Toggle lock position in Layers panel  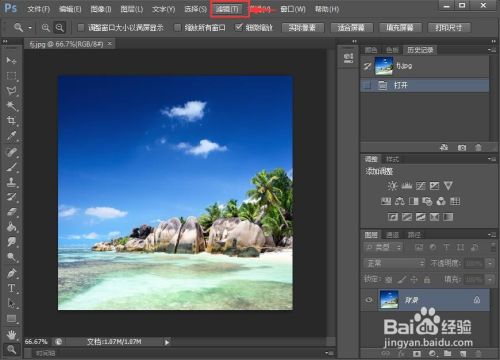click(414, 280)
